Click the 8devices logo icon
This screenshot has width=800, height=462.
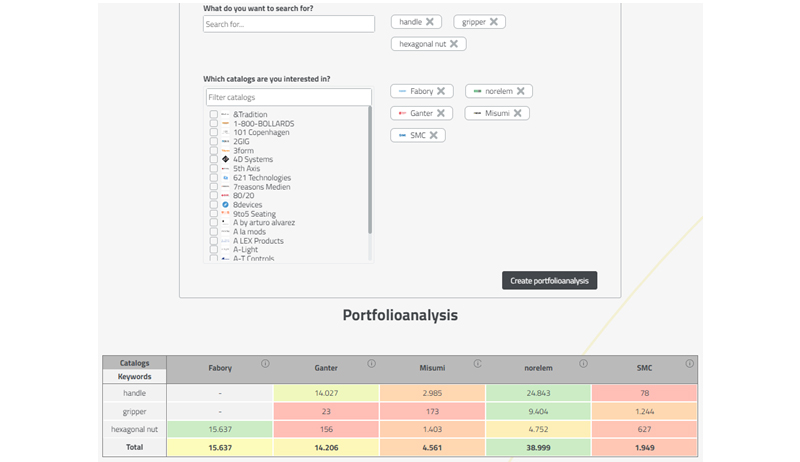coord(225,204)
